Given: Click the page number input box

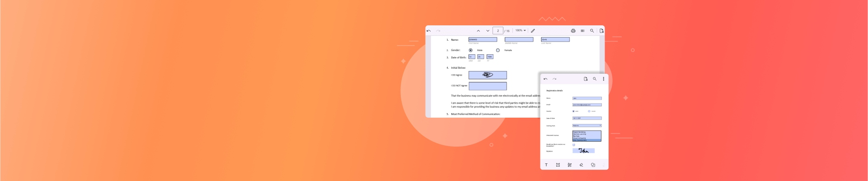Looking at the screenshot, I should 497,31.
